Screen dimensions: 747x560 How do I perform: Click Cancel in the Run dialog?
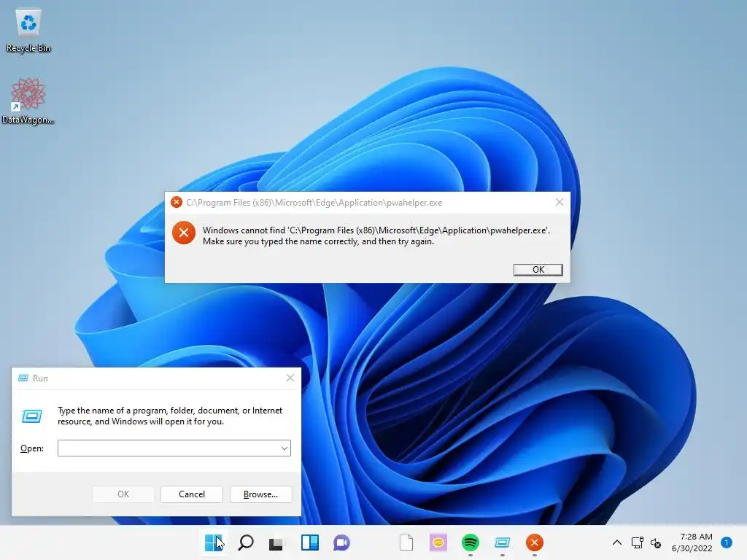point(192,494)
